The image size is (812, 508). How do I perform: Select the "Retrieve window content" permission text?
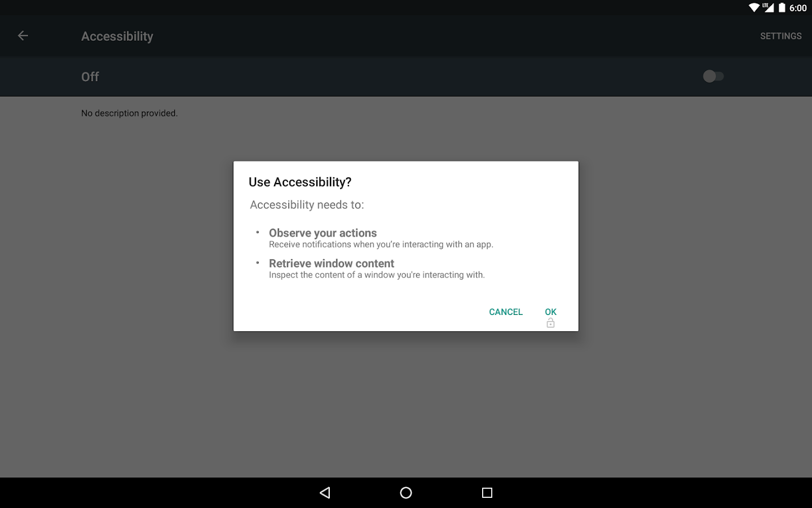(332, 263)
